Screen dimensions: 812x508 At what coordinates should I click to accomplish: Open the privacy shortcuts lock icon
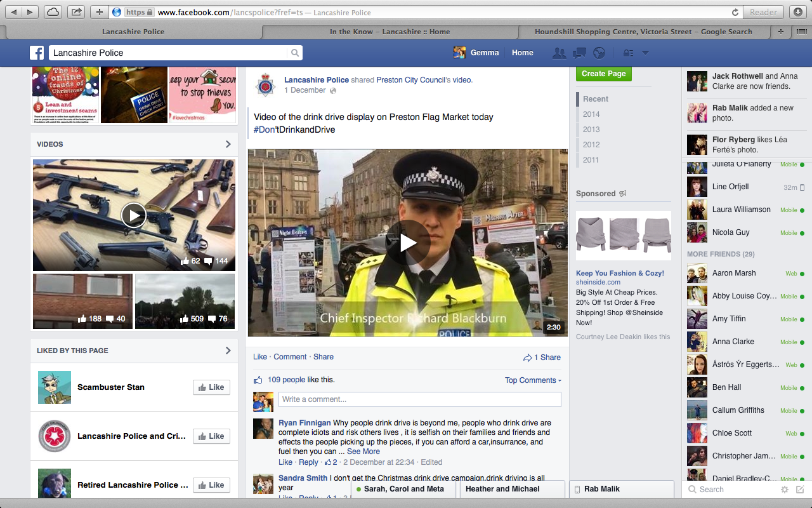(x=629, y=53)
